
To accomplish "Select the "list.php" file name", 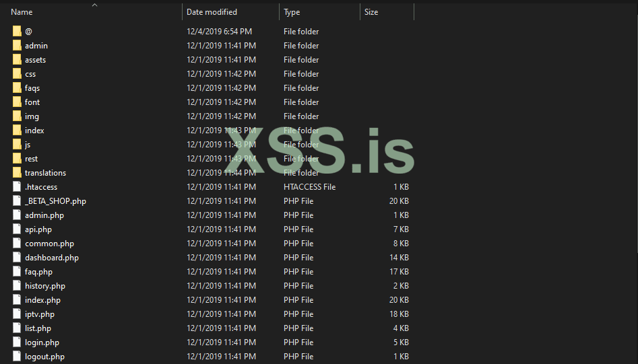I will (x=38, y=328).
